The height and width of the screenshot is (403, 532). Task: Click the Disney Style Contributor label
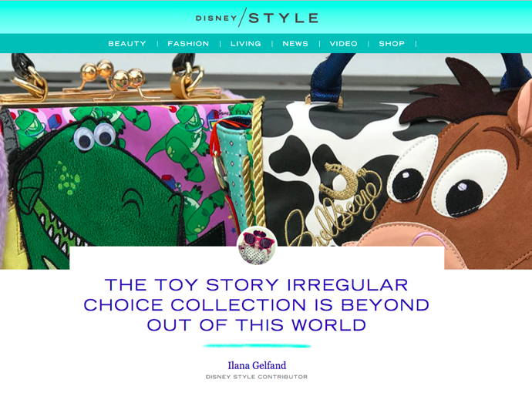tap(257, 377)
